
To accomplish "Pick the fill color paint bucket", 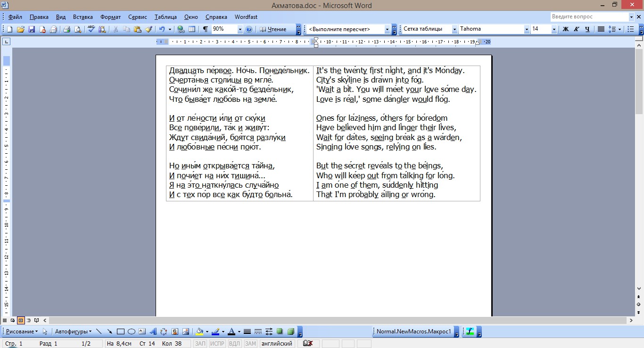I will pos(199,331).
